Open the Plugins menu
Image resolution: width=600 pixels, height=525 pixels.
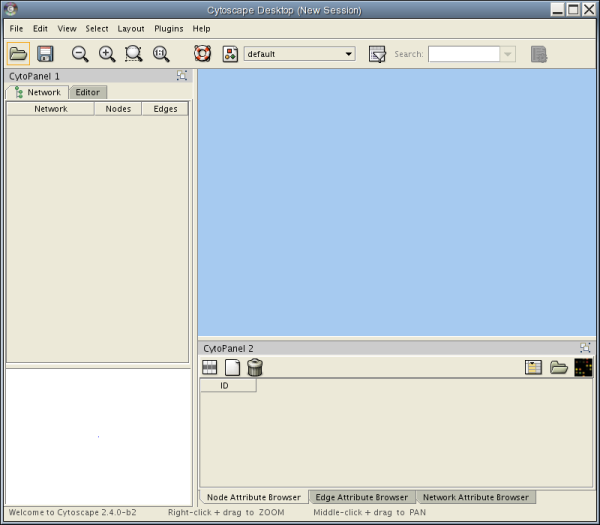pyautogui.click(x=168, y=29)
